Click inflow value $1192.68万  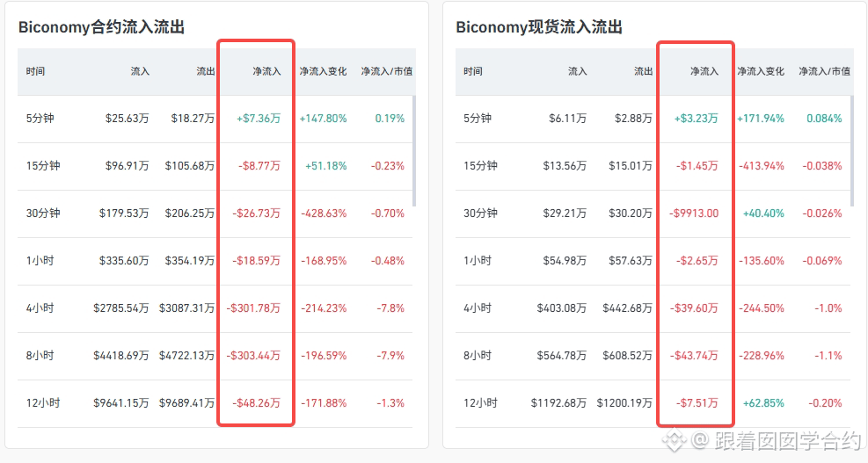pos(559,403)
